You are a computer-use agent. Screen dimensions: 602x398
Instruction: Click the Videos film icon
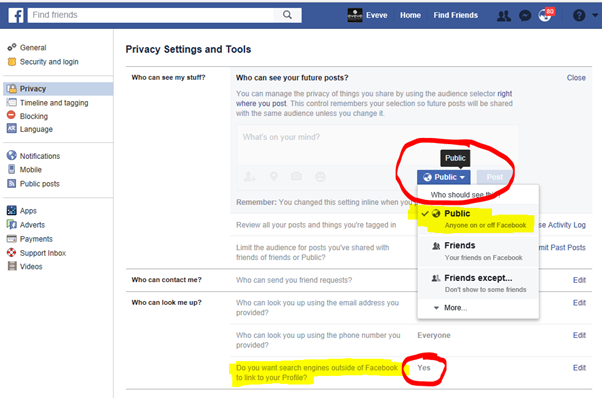click(12, 266)
